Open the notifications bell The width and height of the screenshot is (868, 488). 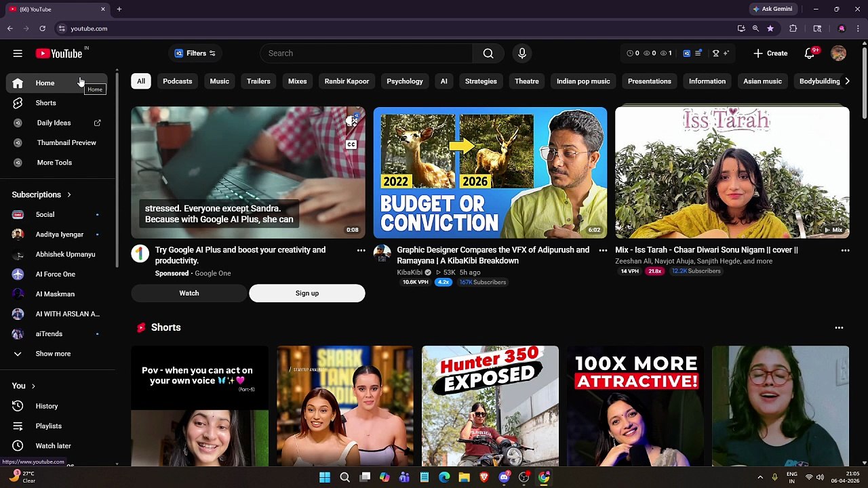point(810,54)
